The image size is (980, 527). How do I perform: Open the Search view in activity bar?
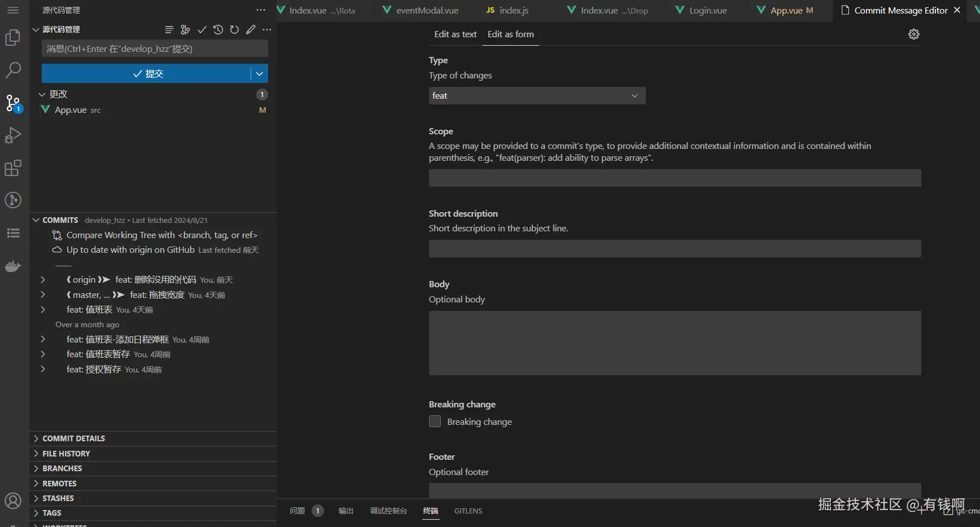click(13, 71)
